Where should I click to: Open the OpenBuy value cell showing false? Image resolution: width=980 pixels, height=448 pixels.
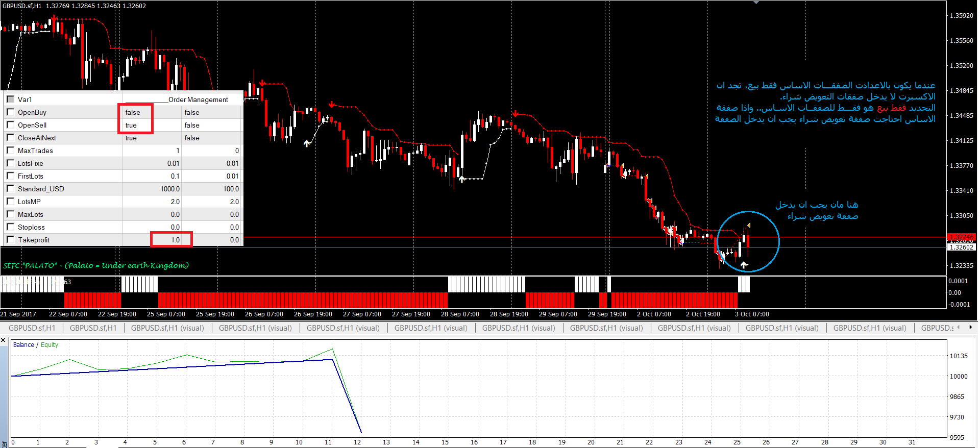135,112
